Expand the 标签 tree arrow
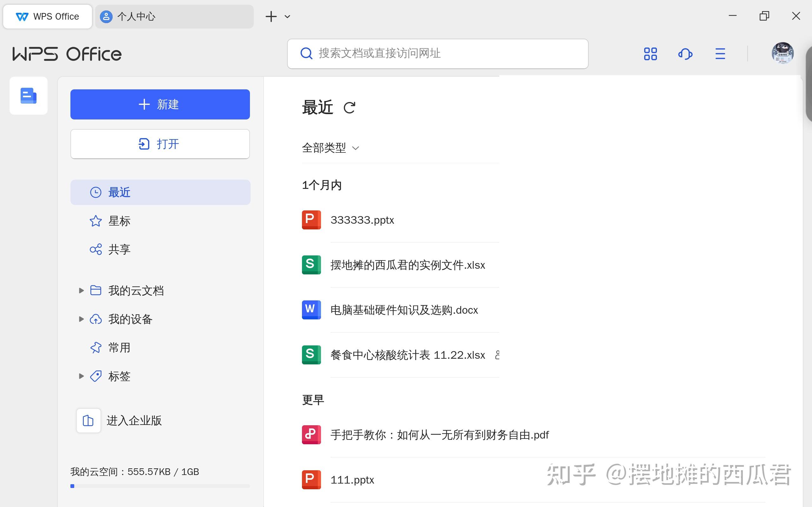Image resolution: width=812 pixels, height=507 pixels. click(81, 376)
